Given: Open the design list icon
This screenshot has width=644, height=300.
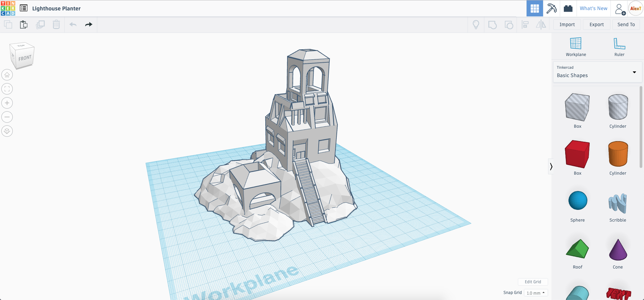Looking at the screenshot, I should point(24,8).
